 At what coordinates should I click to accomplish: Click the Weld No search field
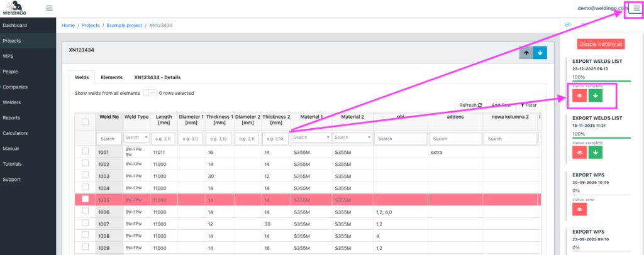(x=108, y=138)
